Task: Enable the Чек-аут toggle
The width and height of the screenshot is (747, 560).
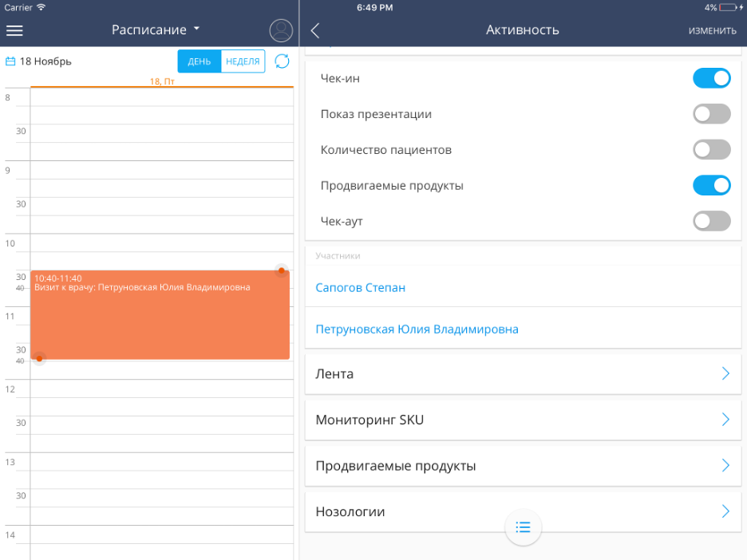Action: click(x=711, y=221)
